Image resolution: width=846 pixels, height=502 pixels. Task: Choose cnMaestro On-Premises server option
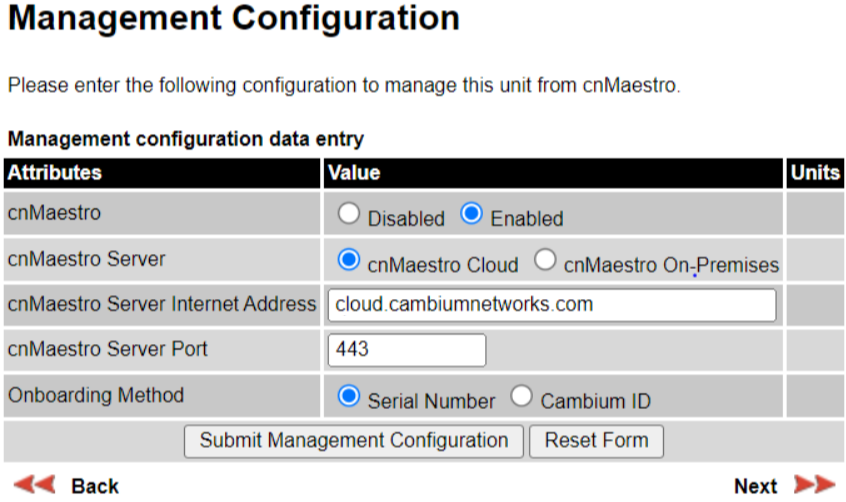coord(545,260)
